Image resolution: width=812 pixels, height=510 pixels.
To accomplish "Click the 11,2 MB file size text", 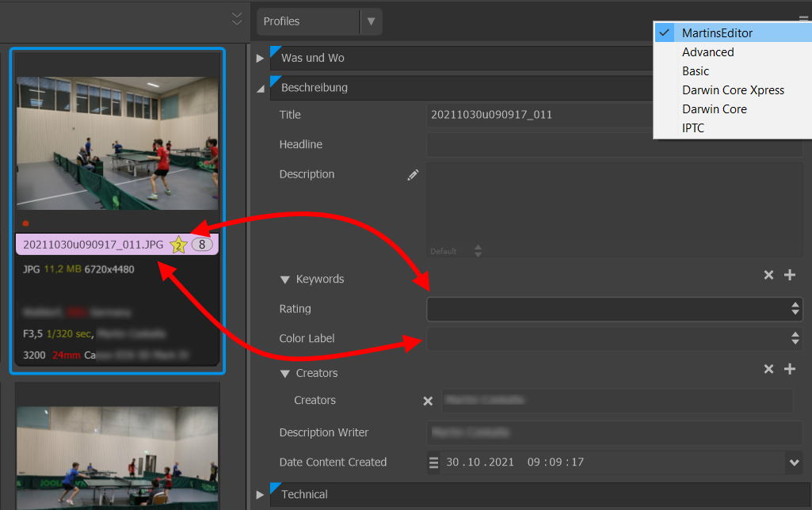I will click(x=63, y=269).
